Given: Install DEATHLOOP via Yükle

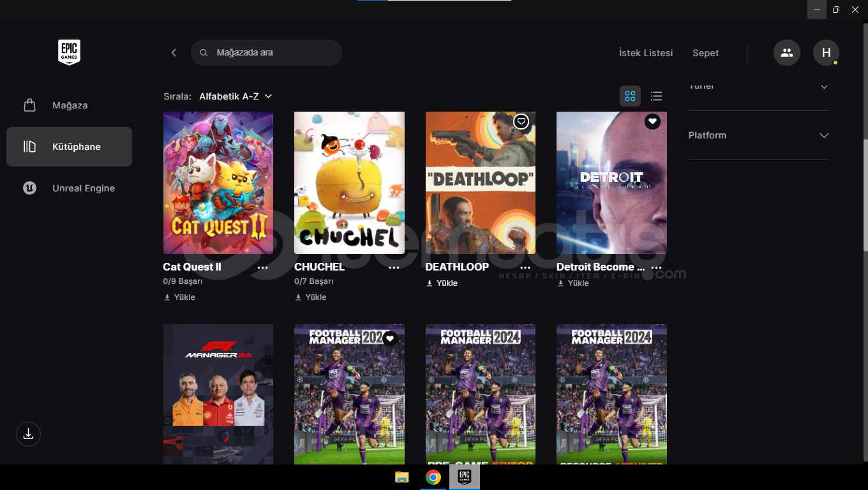Looking at the screenshot, I should click(x=442, y=283).
